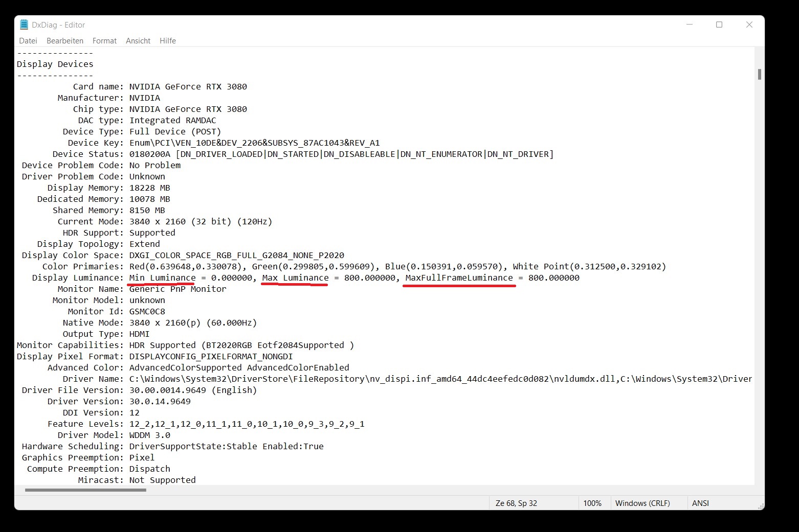Click Current Mode '3840 x 2160 (32 bit) (120Hz)'
799x532 pixels.
click(201, 221)
